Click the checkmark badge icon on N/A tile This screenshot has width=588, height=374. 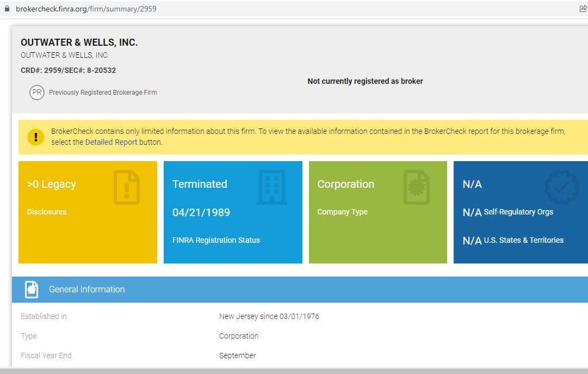561,188
